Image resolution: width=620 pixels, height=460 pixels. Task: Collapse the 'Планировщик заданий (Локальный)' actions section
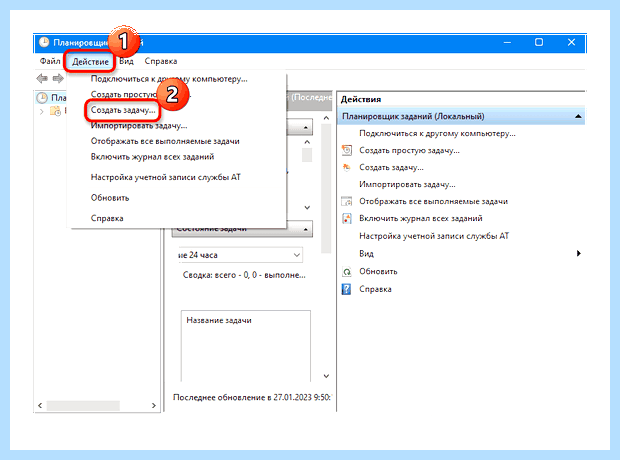(578, 116)
